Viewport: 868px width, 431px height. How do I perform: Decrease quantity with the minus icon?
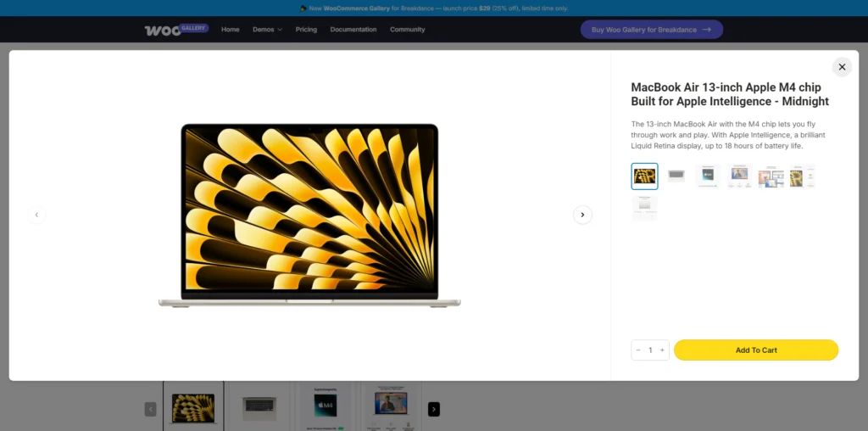[x=638, y=350]
